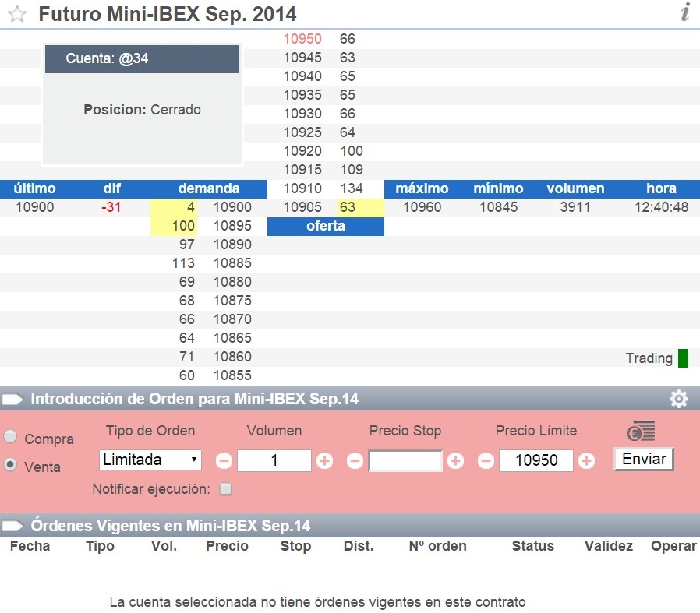Focus the Precio Stop input field
700x613 pixels.
click(405, 460)
